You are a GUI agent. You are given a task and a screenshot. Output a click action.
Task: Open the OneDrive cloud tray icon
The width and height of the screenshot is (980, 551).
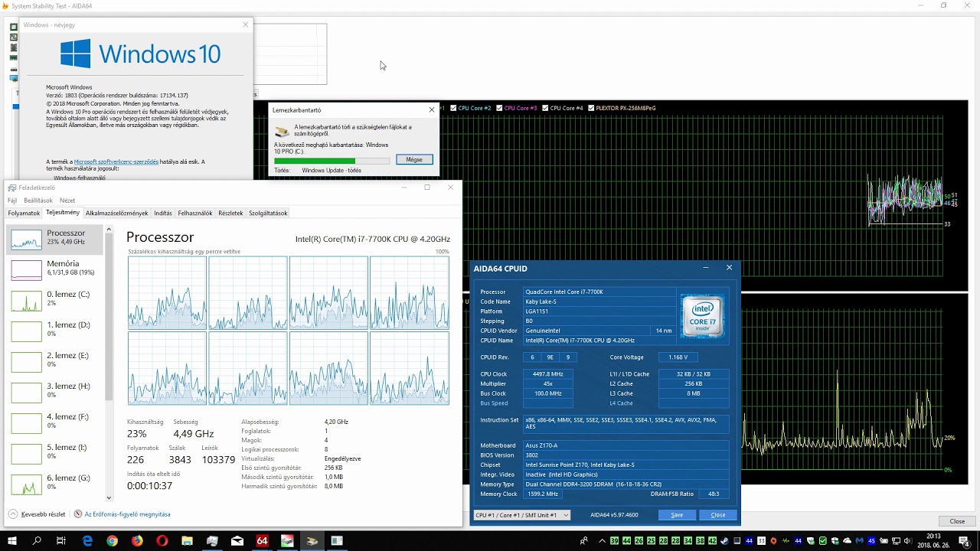(x=847, y=541)
